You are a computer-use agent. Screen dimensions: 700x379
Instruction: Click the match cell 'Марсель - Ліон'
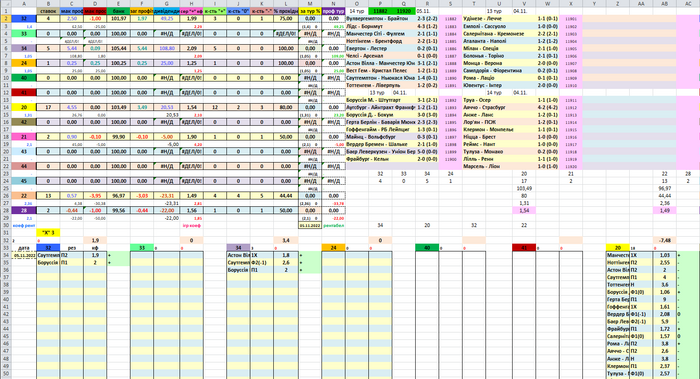click(x=498, y=167)
